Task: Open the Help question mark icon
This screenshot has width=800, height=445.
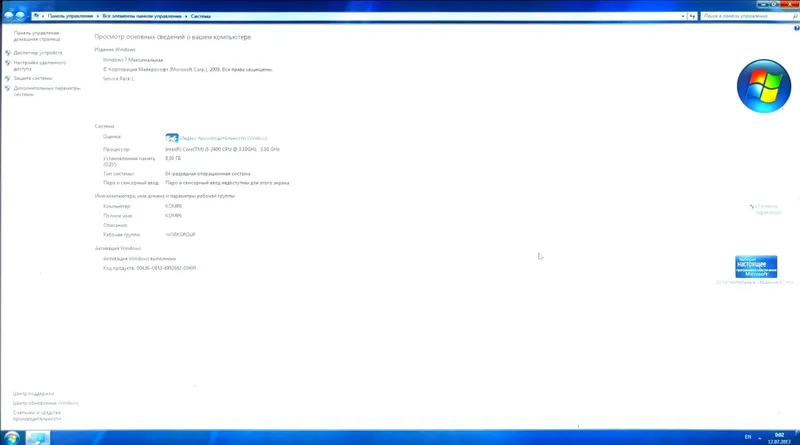Action: (x=796, y=28)
